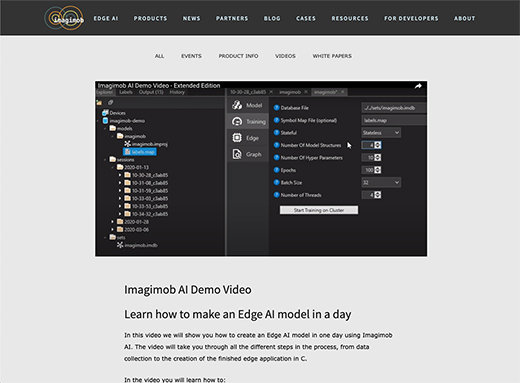Select the imagimob-demo tree node
This screenshot has height=383, width=520.
pyautogui.click(x=124, y=121)
